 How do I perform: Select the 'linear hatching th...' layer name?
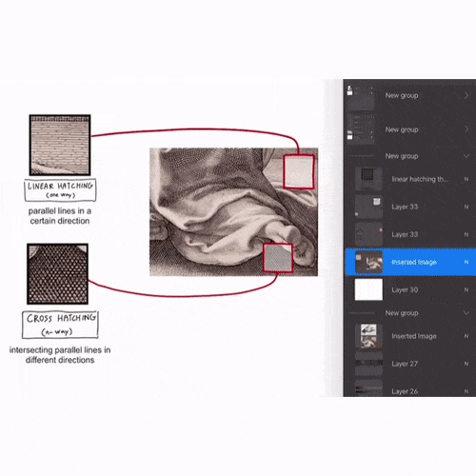click(x=420, y=179)
